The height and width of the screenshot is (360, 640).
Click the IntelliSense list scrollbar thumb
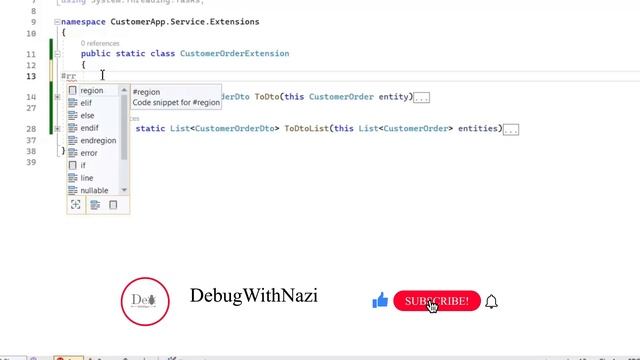pyautogui.click(x=124, y=127)
